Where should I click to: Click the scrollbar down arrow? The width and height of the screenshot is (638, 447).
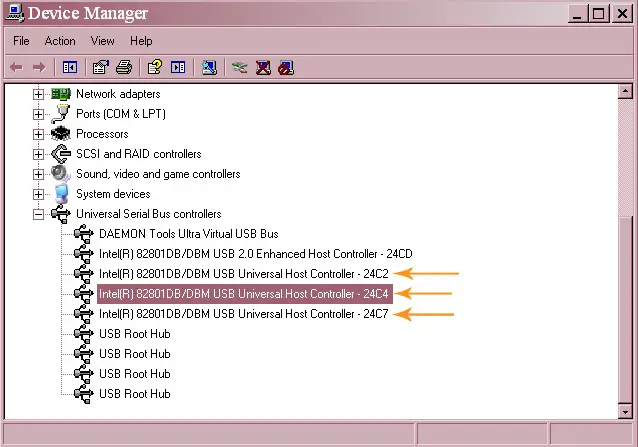click(625, 411)
